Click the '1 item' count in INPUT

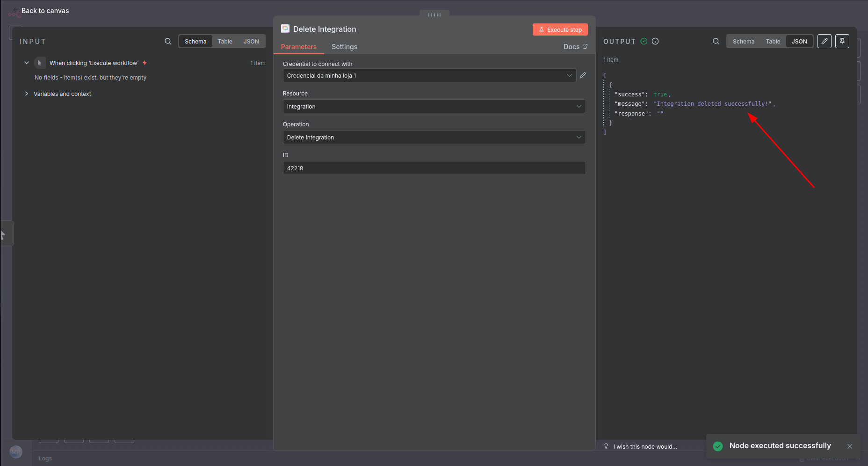[258, 63]
